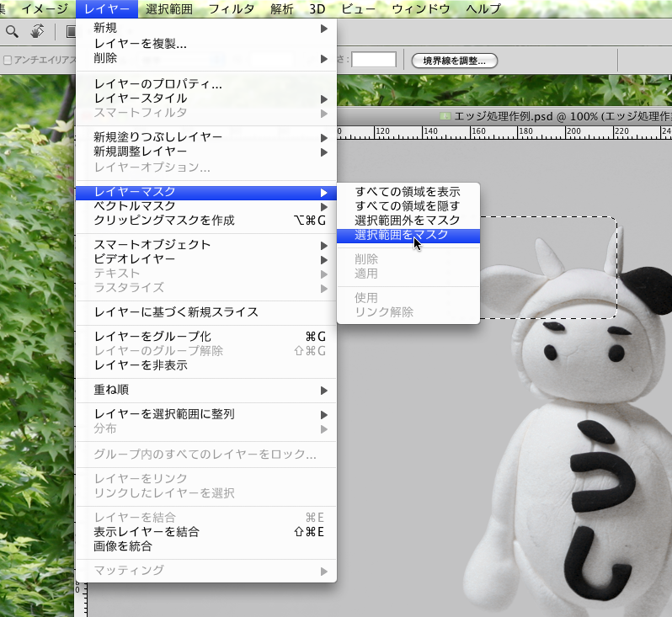Open the ウィンドウ menu
Image resolution: width=672 pixels, height=617 pixels.
[421, 9]
